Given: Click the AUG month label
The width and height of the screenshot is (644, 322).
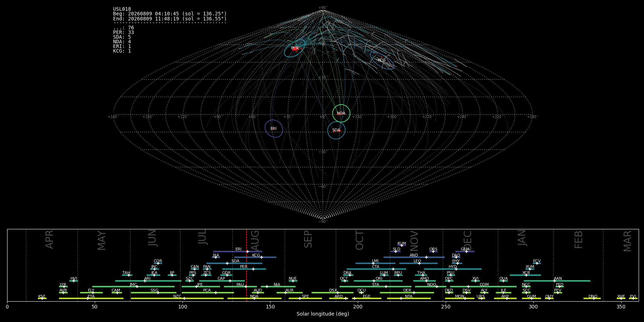Looking at the screenshot, I should pyautogui.click(x=255, y=240).
